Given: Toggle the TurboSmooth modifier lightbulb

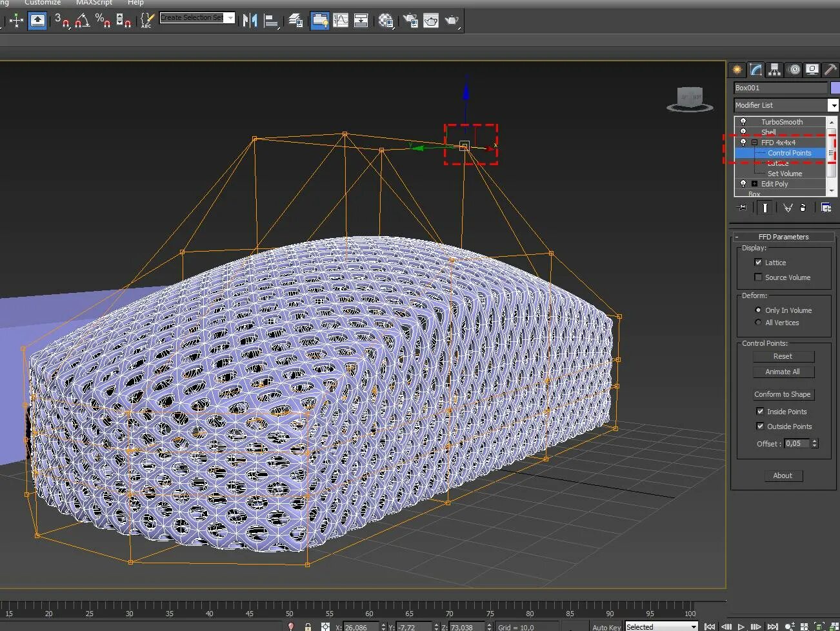Looking at the screenshot, I should pos(743,122).
